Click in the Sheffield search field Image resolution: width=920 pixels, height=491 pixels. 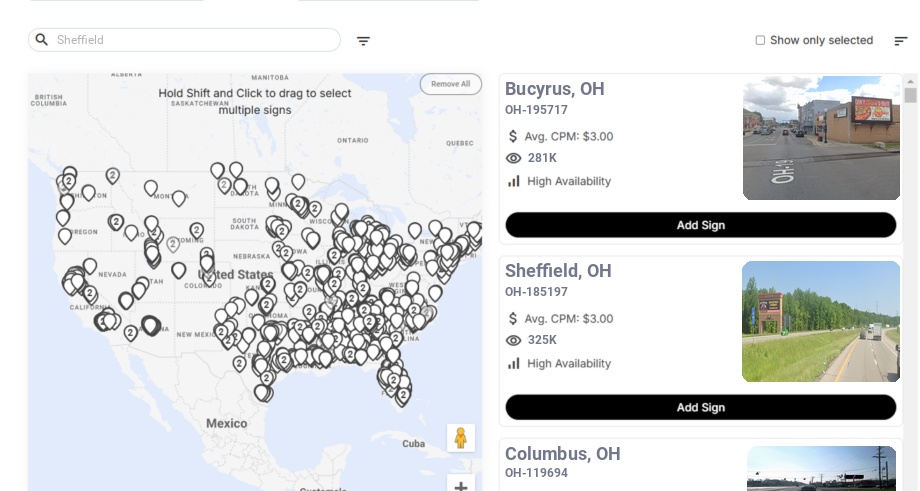[x=190, y=40]
